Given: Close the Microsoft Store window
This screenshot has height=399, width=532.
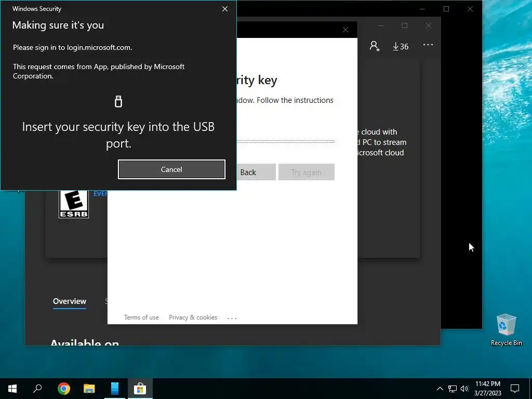Looking at the screenshot, I should (x=429, y=25).
